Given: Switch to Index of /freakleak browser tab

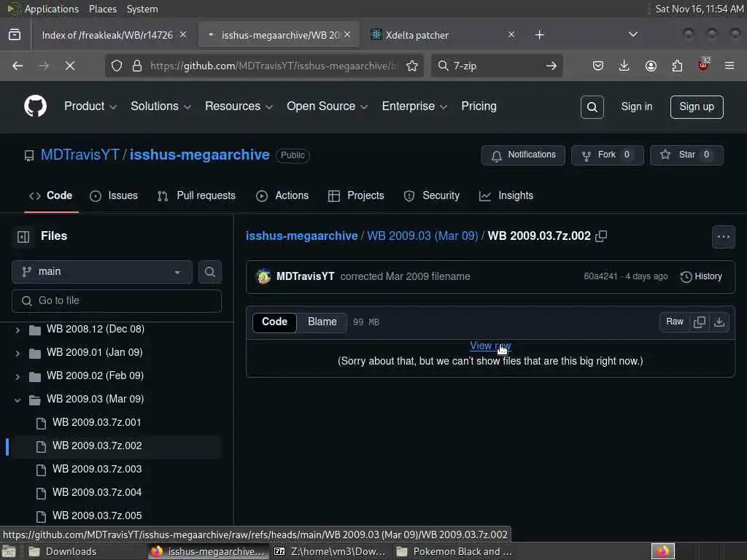Looking at the screenshot, I should pos(112,35).
